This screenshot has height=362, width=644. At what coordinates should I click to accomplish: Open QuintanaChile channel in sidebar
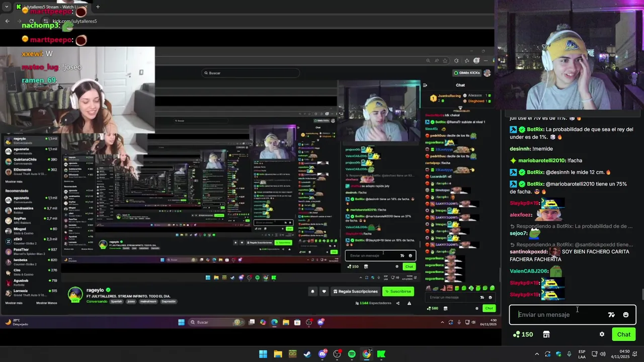pyautogui.click(x=31, y=161)
